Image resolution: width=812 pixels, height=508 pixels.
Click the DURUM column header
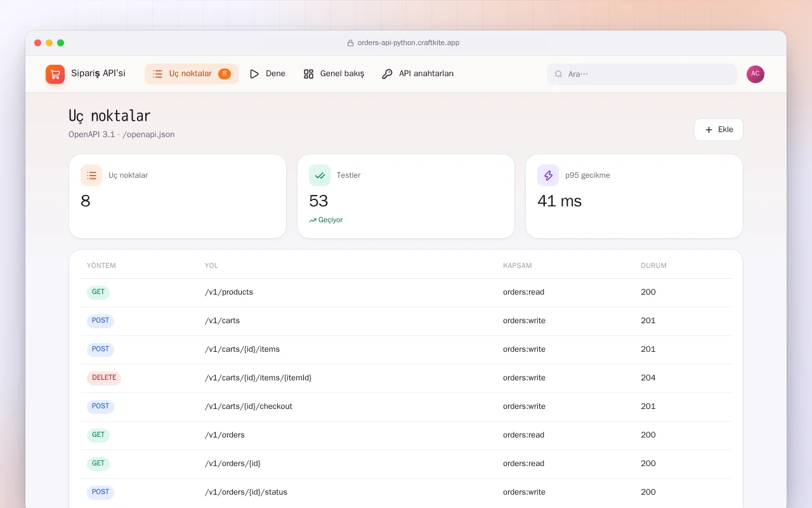654,266
